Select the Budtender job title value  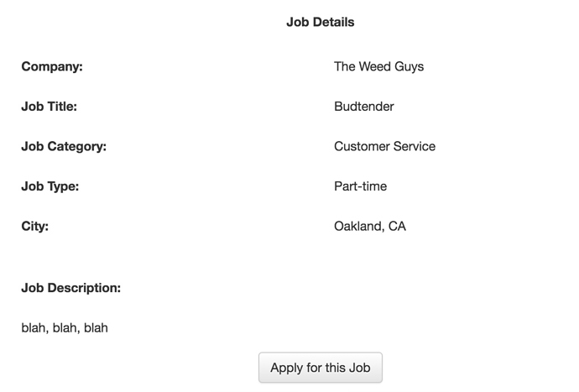click(363, 107)
